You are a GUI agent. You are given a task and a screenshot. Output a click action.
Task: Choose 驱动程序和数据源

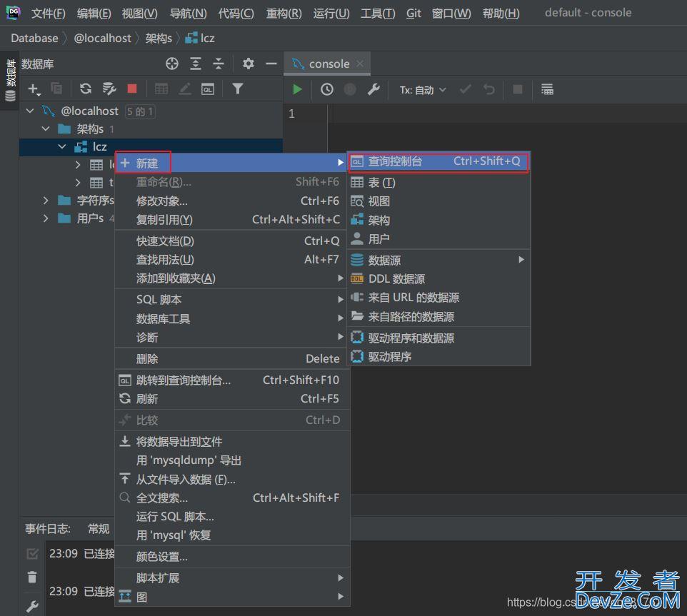pyautogui.click(x=438, y=338)
